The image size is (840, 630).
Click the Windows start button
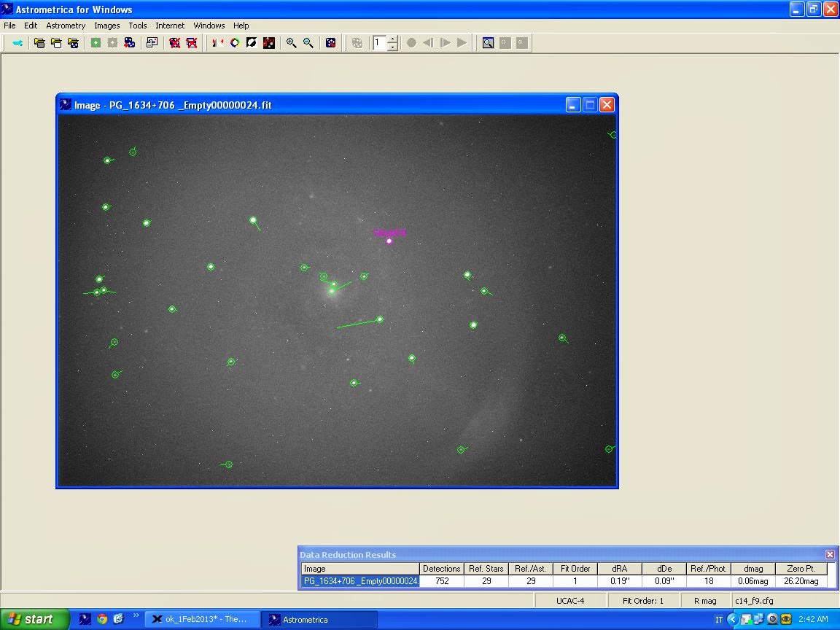pyautogui.click(x=34, y=619)
